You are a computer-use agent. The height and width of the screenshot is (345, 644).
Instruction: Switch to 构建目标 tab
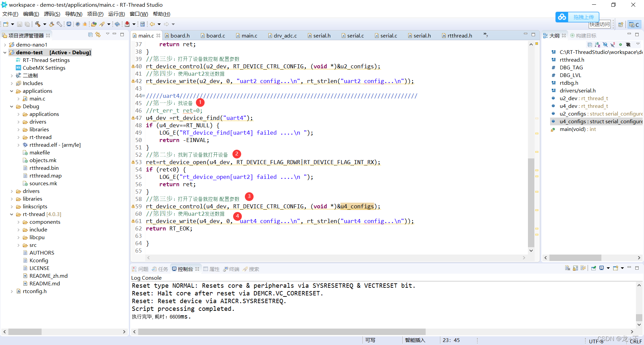tap(583, 36)
